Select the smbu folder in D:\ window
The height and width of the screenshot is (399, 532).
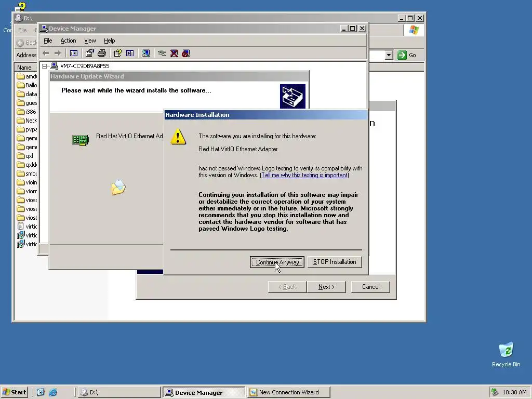click(x=27, y=174)
